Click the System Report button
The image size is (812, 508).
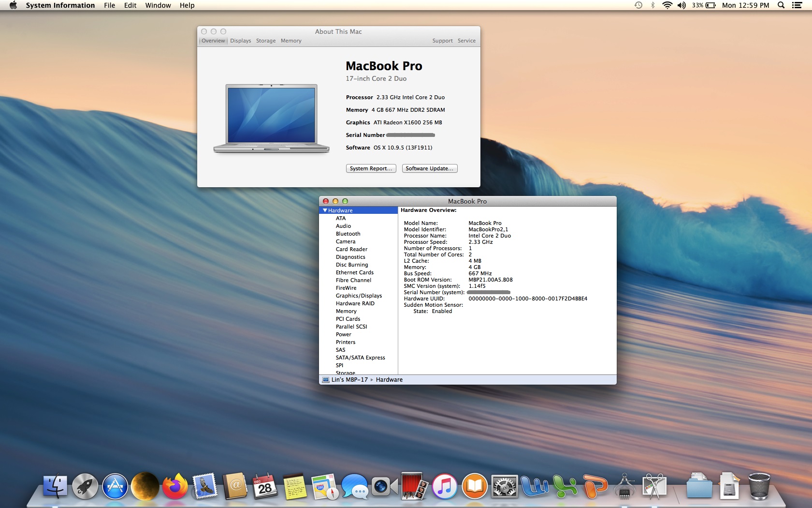[x=371, y=168]
